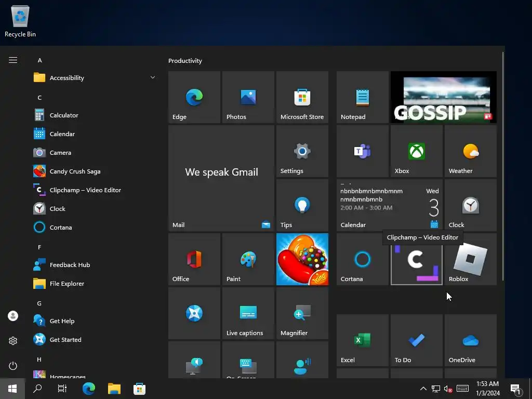Open Settings gear in Start sidebar
The height and width of the screenshot is (399, 532).
13,341
